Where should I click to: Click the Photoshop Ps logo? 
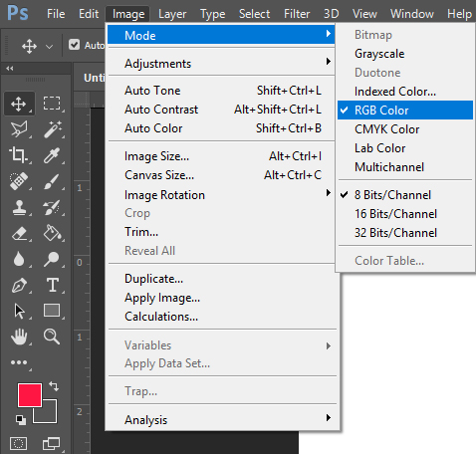point(18,13)
